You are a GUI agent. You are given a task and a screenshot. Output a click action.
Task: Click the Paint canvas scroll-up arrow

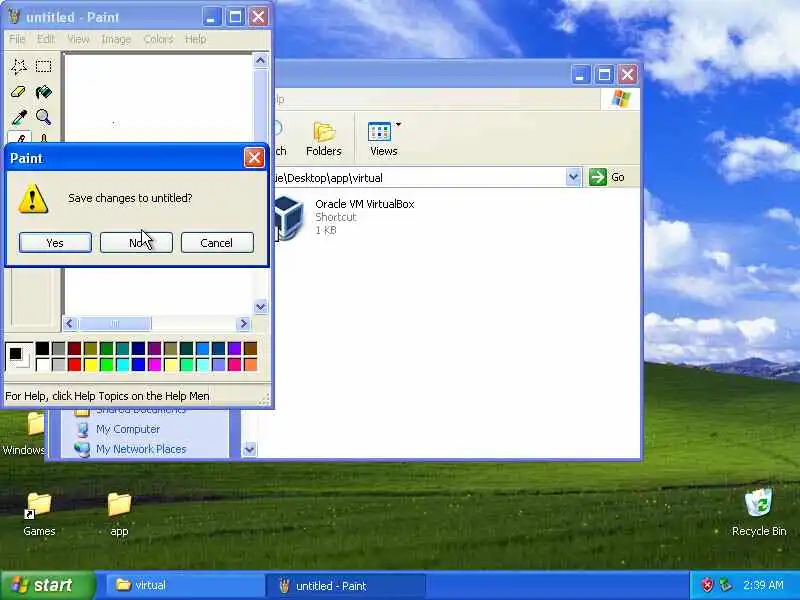point(261,61)
